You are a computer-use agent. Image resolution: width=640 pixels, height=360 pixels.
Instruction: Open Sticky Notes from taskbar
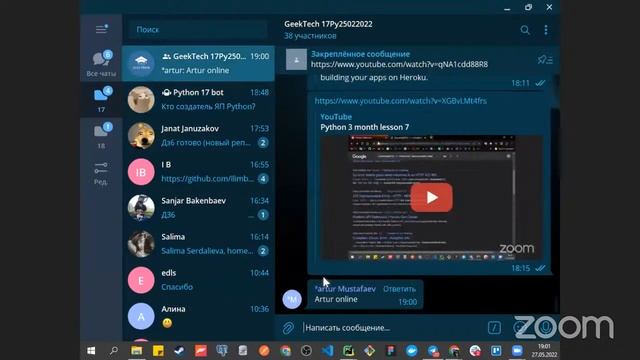click(x=158, y=351)
